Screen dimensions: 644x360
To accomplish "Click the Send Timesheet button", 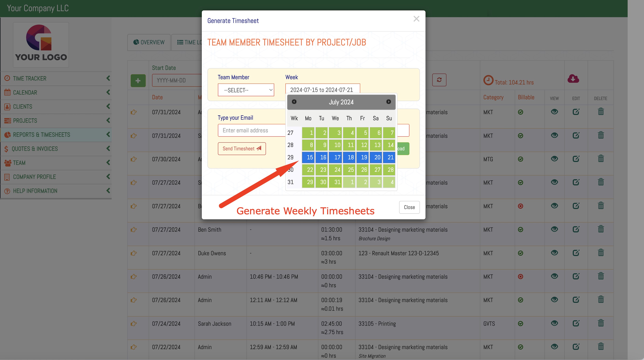I will pyautogui.click(x=242, y=149).
